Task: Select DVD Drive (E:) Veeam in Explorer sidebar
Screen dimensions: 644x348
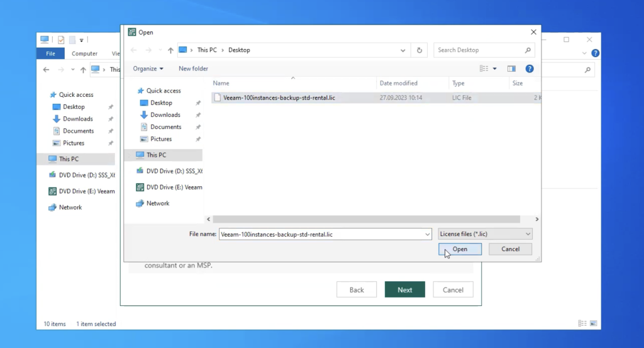Action: click(82, 191)
